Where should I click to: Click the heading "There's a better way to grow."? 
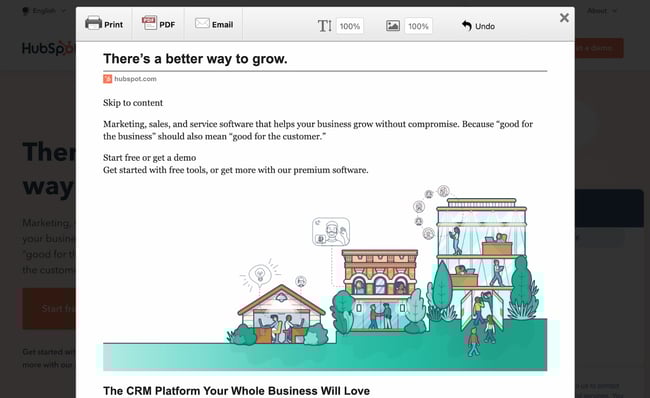(x=195, y=59)
